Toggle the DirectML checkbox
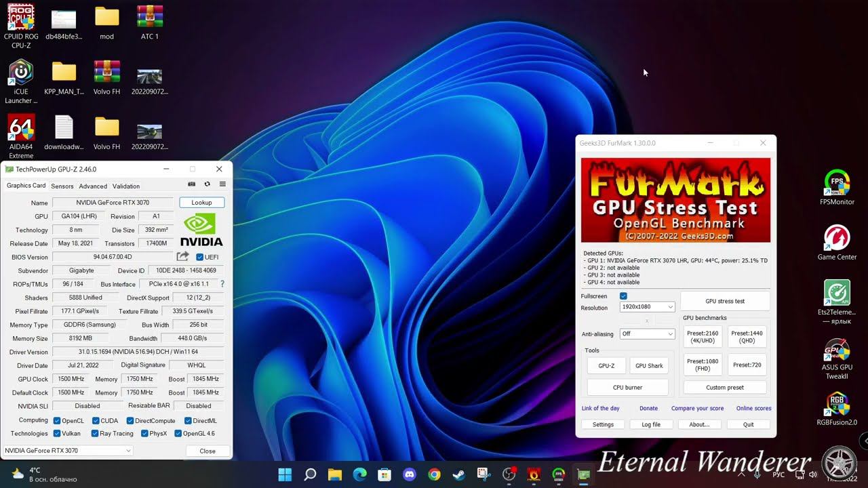The height and width of the screenshot is (488, 868). [x=187, y=420]
